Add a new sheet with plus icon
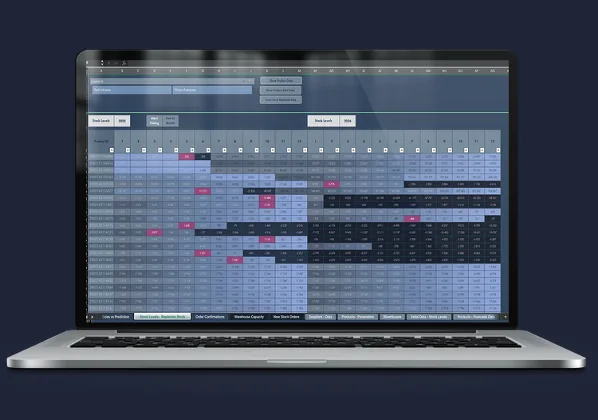This screenshot has width=598, height=420. [505, 317]
